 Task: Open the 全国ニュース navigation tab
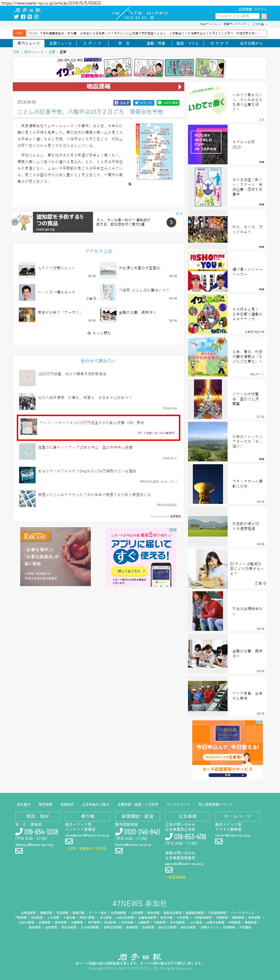[x=60, y=43]
